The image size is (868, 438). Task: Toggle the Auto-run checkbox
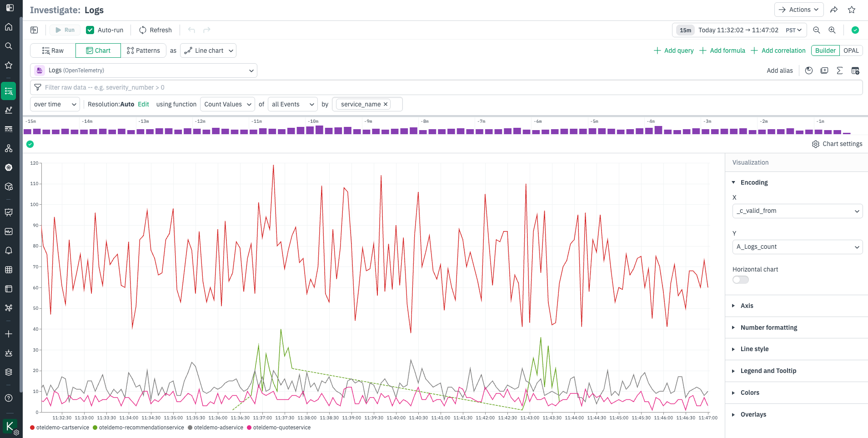coord(90,30)
